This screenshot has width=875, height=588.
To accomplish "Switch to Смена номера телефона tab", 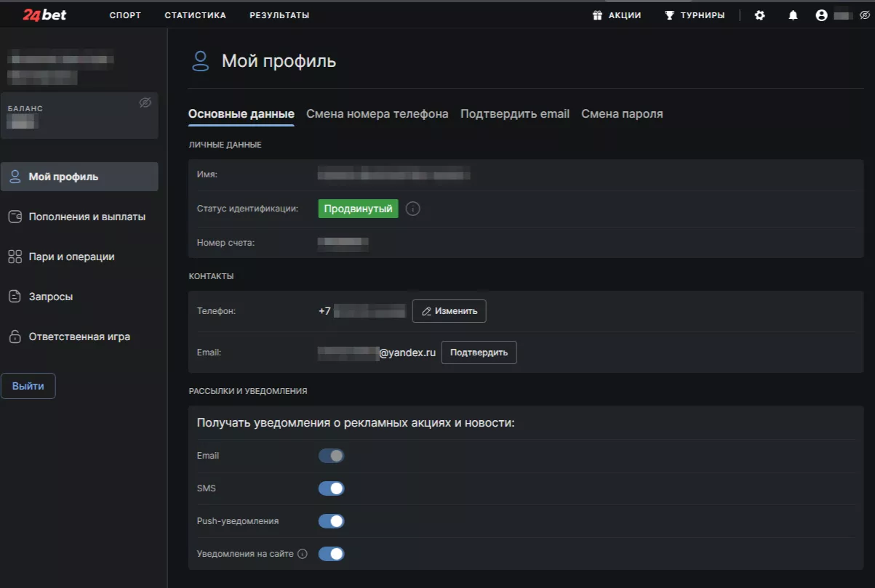I will (377, 114).
